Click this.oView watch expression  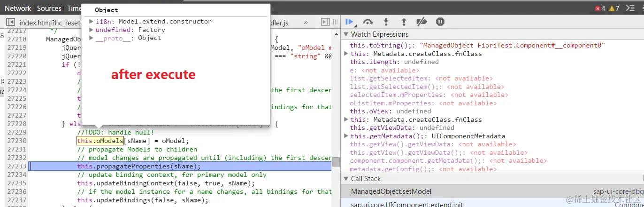(x=390, y=111)
